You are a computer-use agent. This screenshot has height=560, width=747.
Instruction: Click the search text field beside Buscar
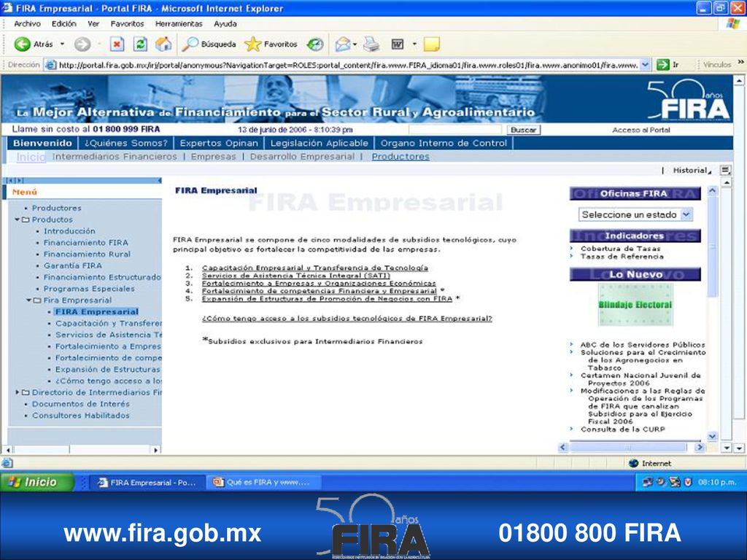tap(454, 130)
